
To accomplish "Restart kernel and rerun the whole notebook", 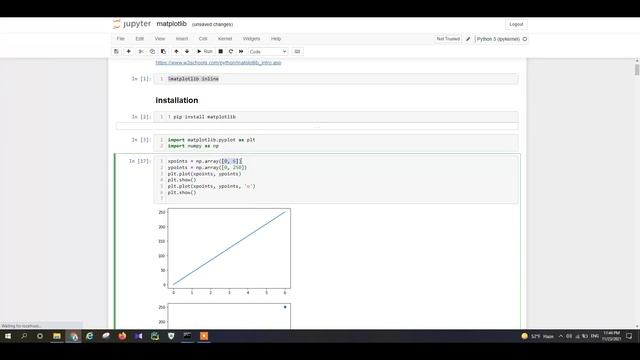I will point(241,51).
